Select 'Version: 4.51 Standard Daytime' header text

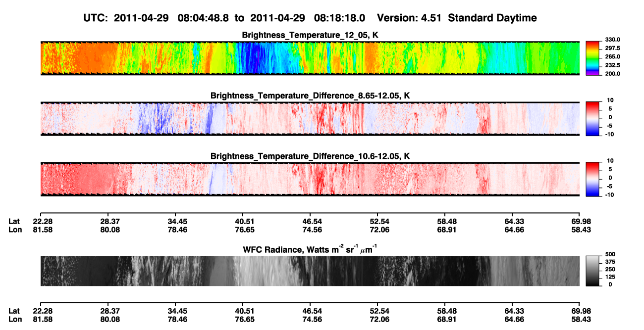coord(457,18)
